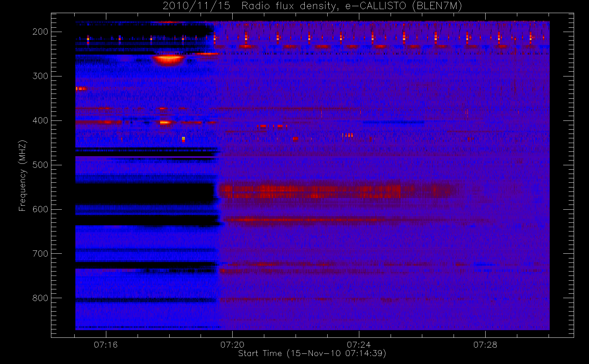
Task: Click the 07:28 time tick label
Action: [x=485, y=345]
